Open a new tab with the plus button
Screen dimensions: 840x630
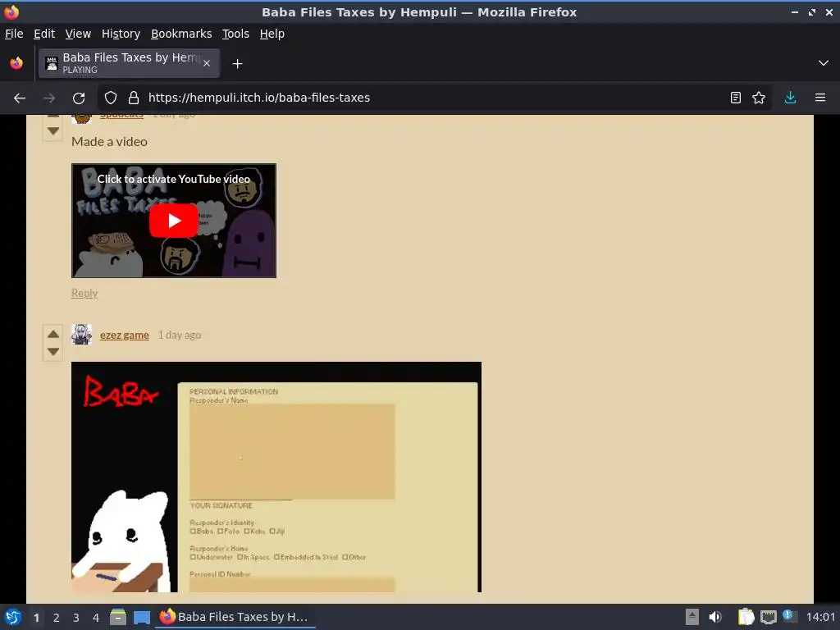point(237,64)
